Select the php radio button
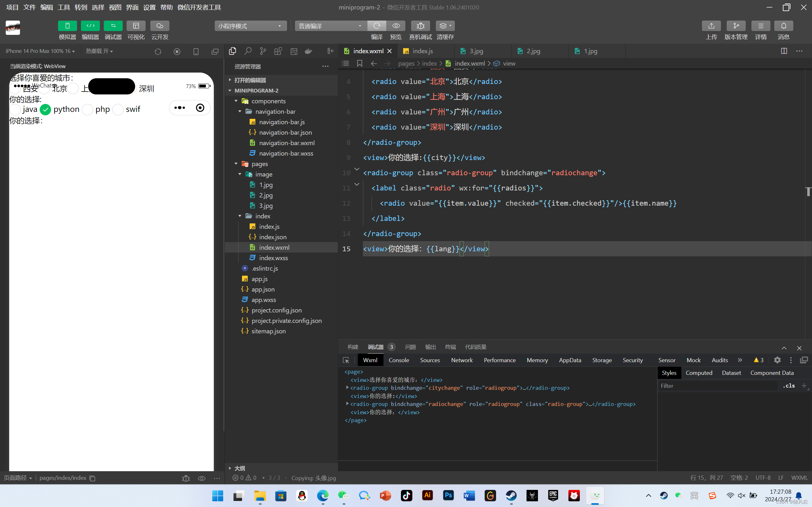Screen dimensions: 812x507 [88, 110]
